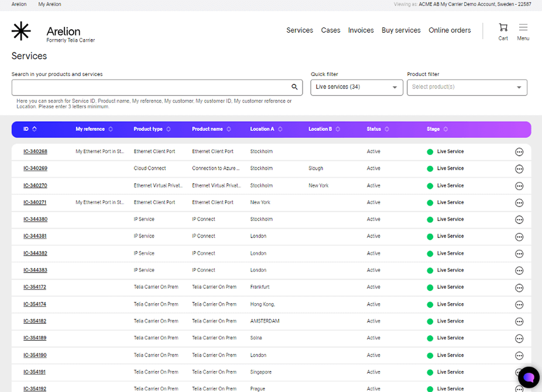This screenshot has width=542, height=392.
Task: Click Slough location B cell
Action: pyautogui.click(x=315, y=169)
